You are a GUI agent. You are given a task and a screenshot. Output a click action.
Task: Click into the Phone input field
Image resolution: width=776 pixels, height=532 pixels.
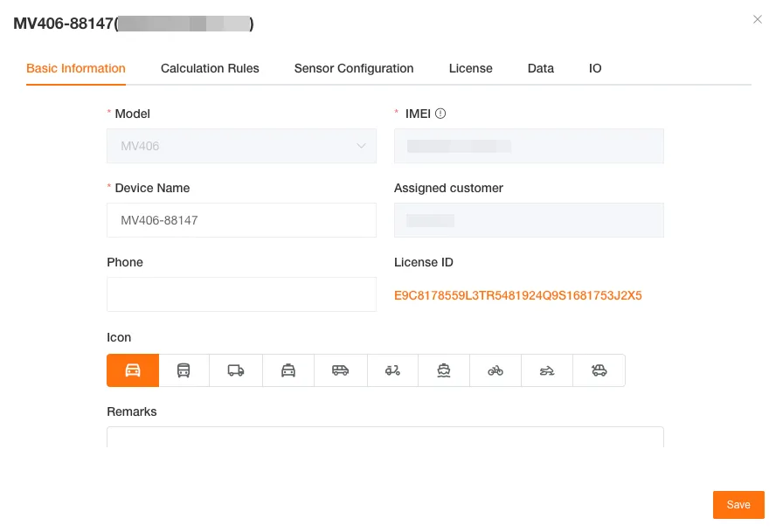[x=241, y=294]
